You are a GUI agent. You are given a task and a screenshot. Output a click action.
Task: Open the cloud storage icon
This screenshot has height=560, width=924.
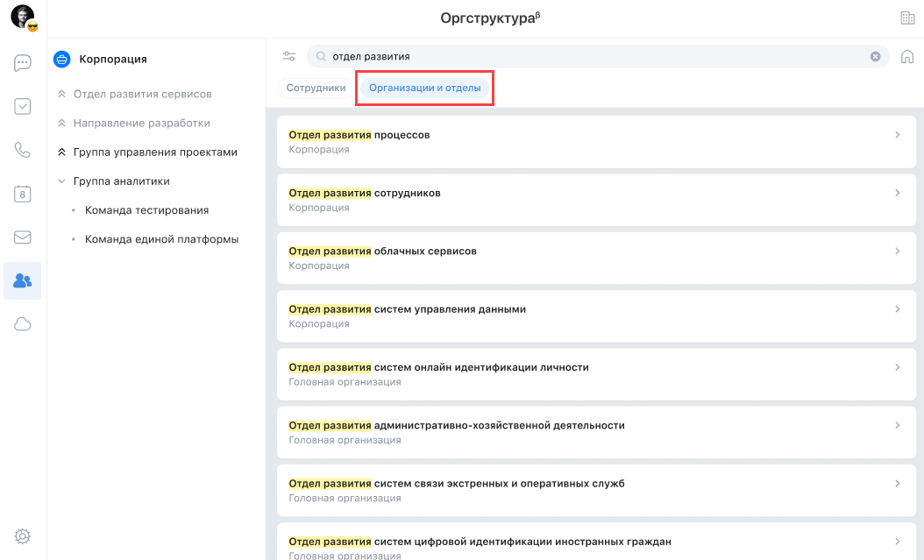23,324
